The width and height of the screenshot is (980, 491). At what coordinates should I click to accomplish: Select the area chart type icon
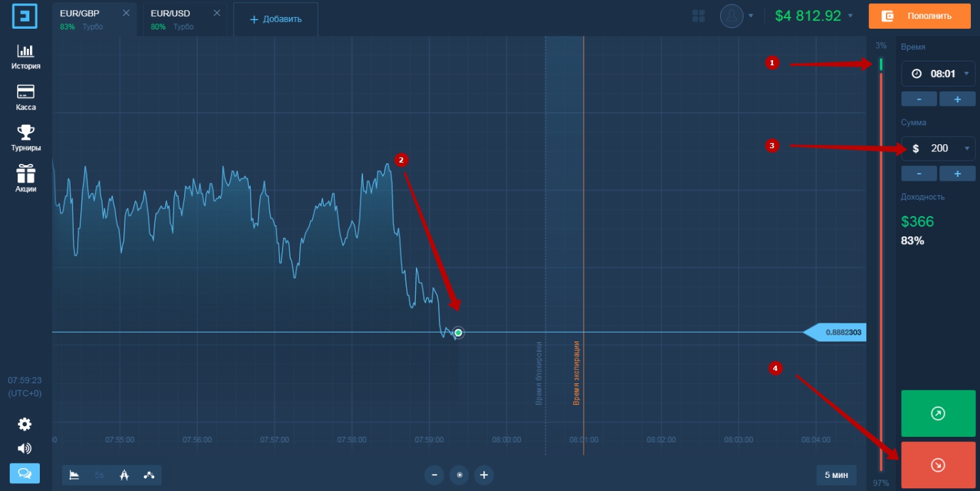tap(74, 475)
